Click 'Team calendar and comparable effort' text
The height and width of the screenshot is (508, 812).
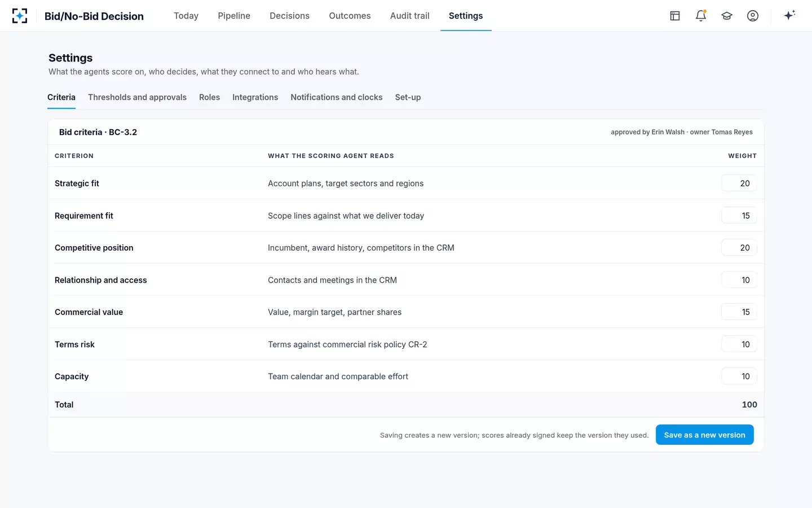pyautogui.click(x=338, y=376)
